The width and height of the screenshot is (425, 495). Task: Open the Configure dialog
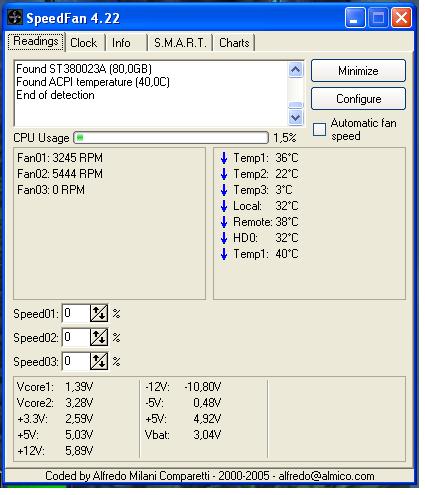click(358, 99)
